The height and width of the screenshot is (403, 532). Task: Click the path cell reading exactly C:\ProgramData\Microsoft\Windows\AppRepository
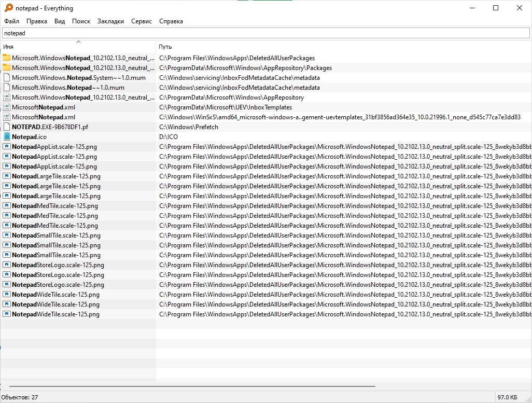point(231,98)
